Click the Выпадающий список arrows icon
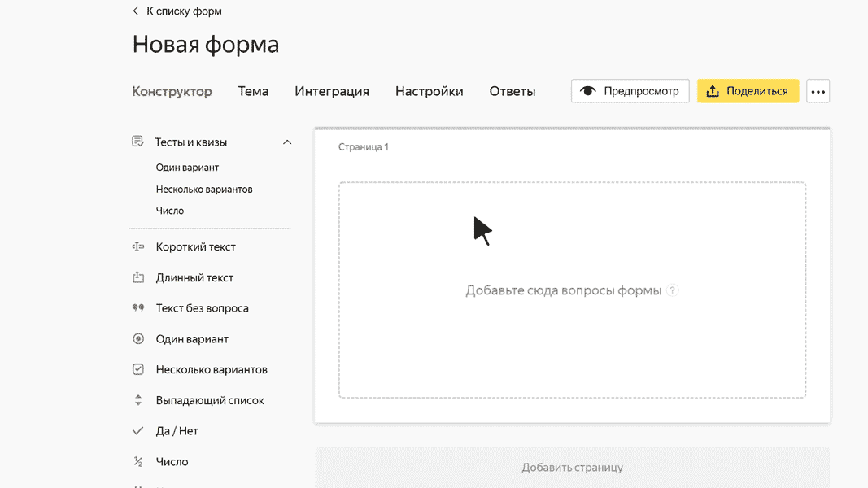The width and height of the screenshot is (868, 488). pos(138,399)
